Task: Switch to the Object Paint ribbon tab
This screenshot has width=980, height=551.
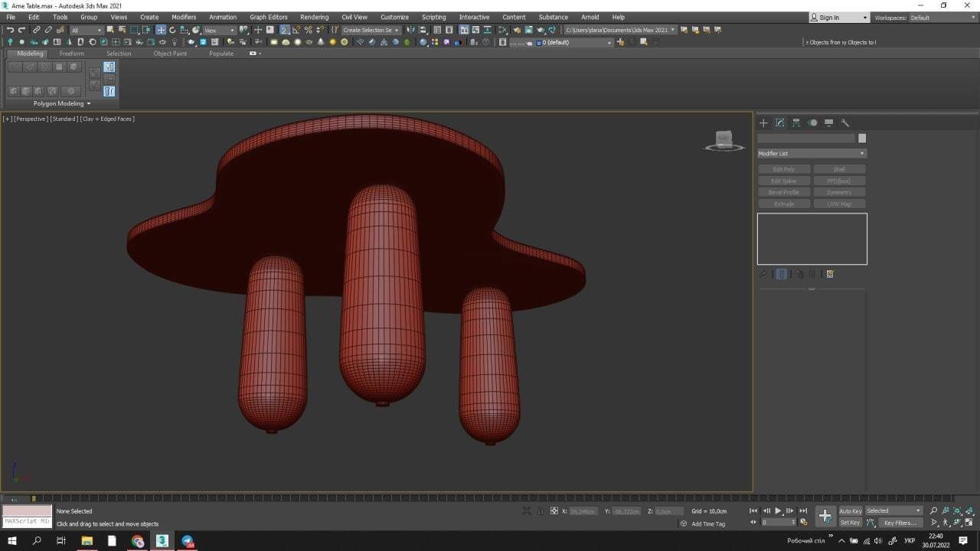Action: point(170,54)
